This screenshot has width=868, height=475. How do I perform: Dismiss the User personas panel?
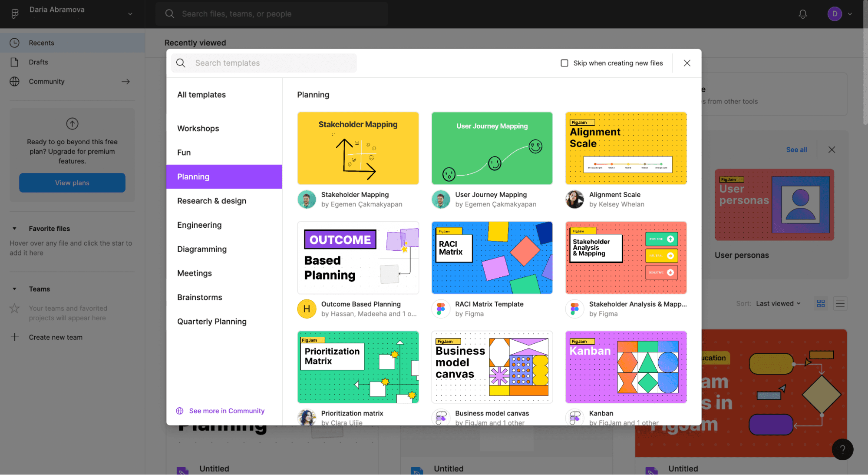coord(831,149)
